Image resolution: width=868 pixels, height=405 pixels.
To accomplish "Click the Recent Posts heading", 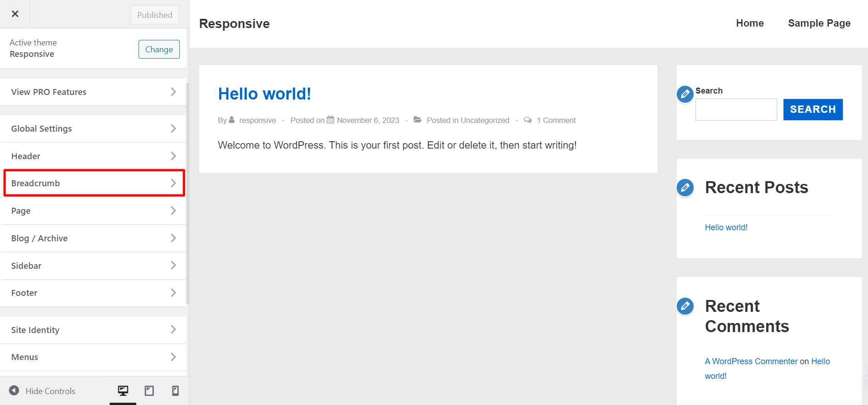I will (x=756, y=188).
